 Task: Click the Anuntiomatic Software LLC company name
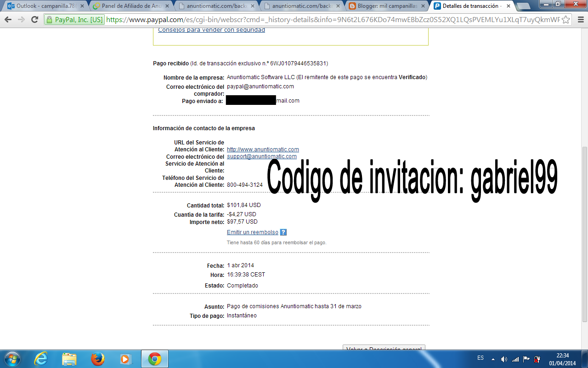[261, 77]
